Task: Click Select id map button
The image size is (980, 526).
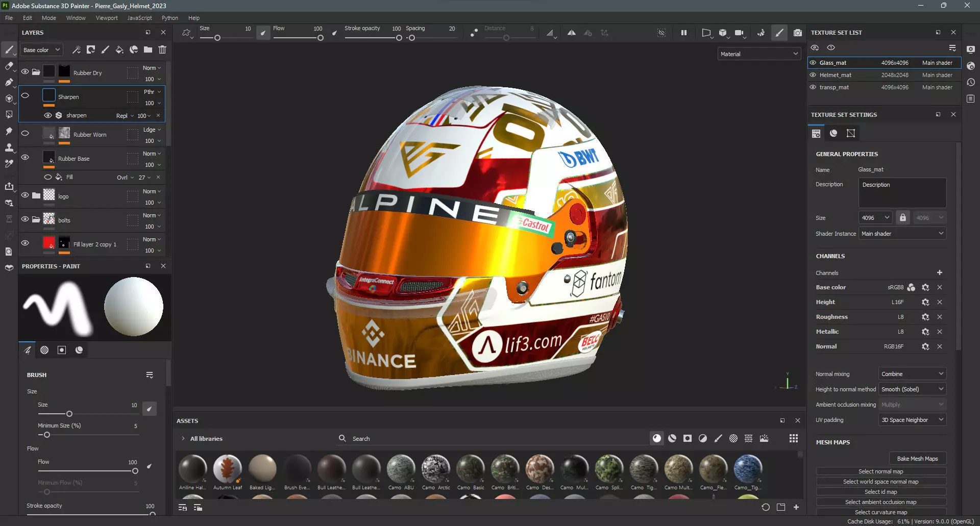Action: [881, 492]
